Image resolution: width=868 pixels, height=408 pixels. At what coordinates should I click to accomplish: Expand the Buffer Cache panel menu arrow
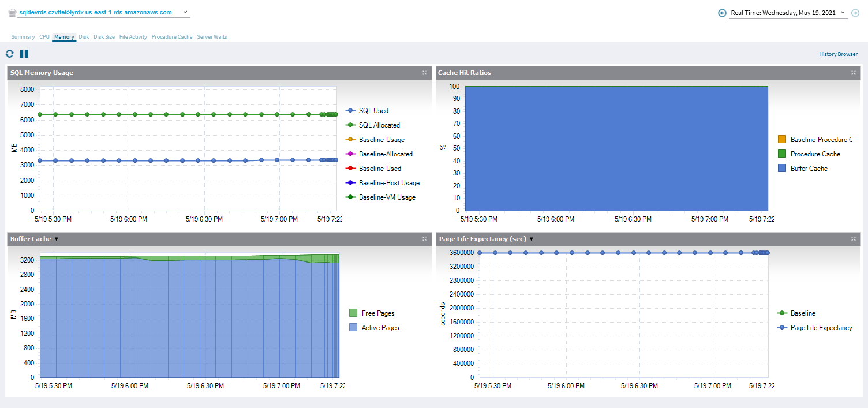(x=57, y=239)
